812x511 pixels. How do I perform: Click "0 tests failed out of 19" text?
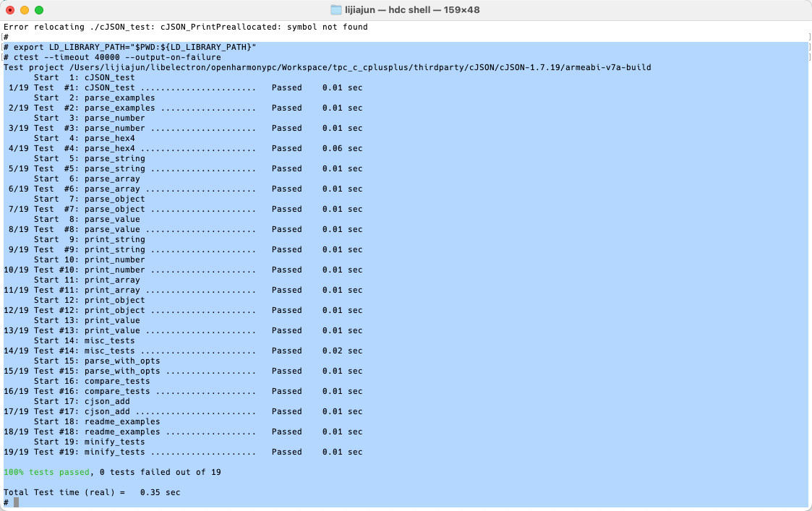[160, 472]
